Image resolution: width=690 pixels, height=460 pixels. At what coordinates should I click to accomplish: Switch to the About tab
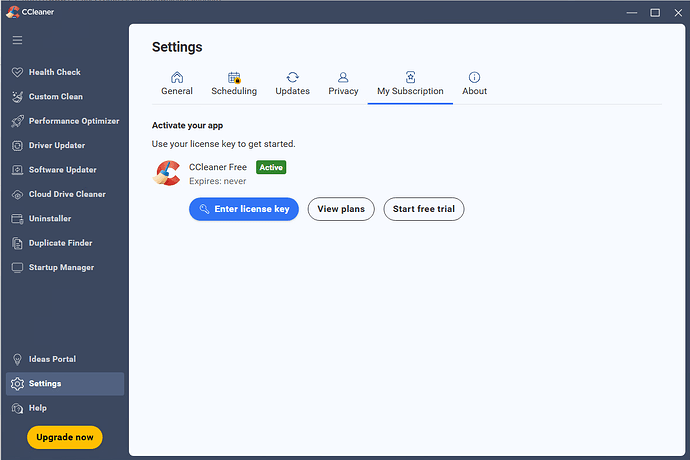[474, 85]
